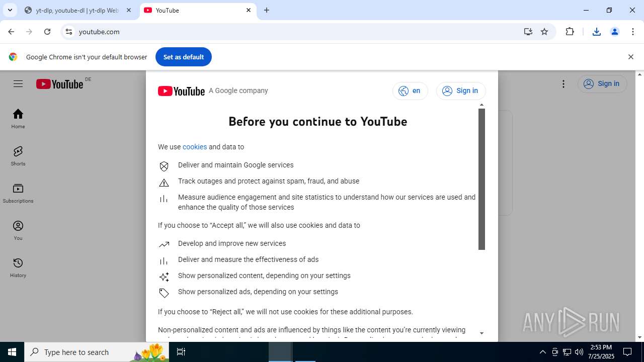The width and height of the screenshot is (644, 362).
Task: Close the yt-dlp tab
Action: 129,10
